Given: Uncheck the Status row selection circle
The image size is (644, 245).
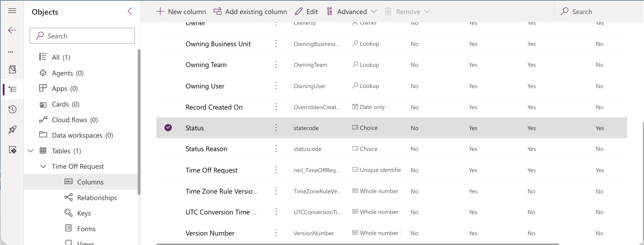Looking at the screenshot, I should 168,128.
